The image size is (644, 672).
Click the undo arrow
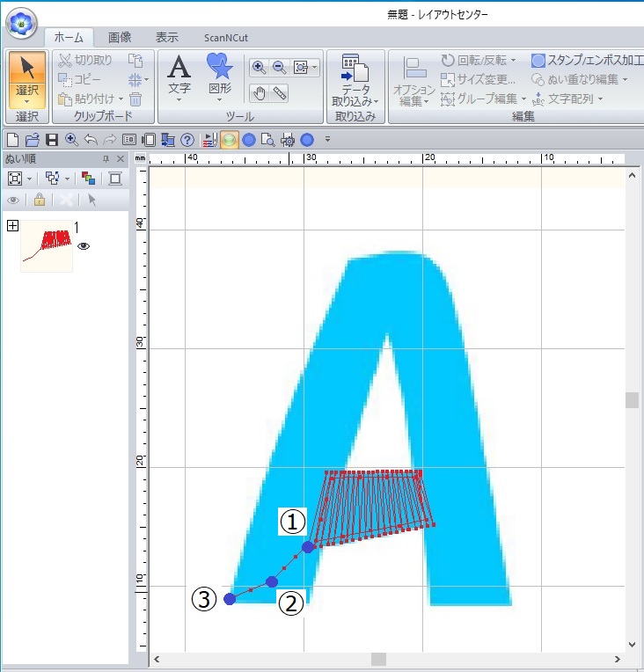91,140
